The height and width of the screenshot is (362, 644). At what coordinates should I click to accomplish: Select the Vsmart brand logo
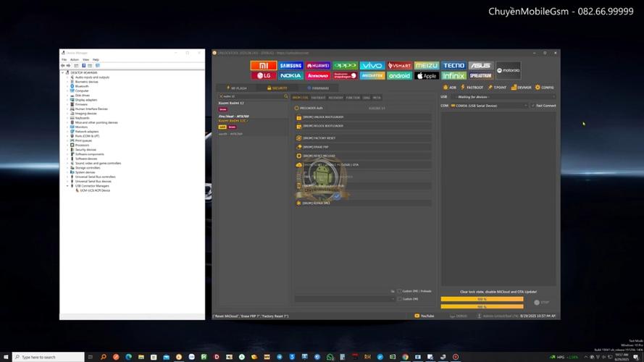pyautogui.click(x=399, y=66)
